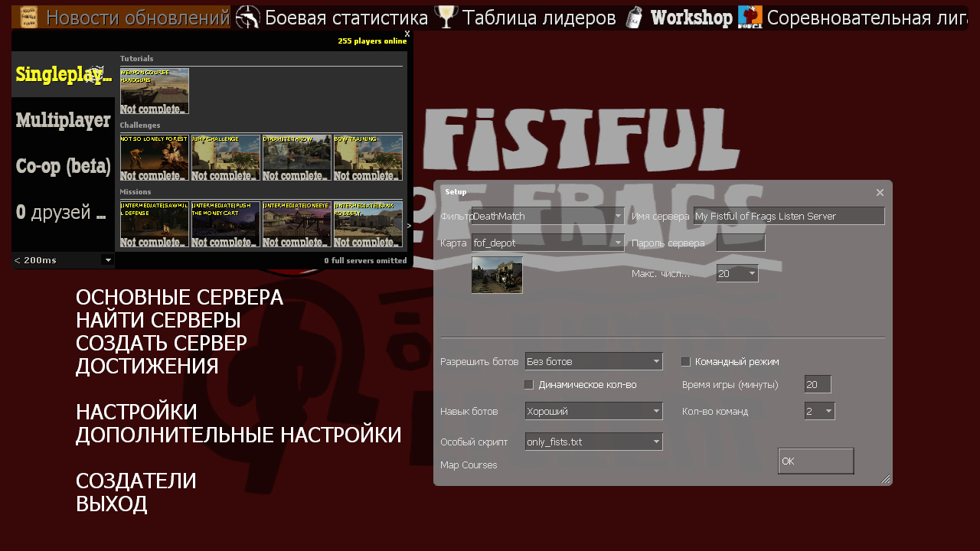This screenshot has width=980, height=551.
Task: Click 255 players online text
Action: [372, 41]
